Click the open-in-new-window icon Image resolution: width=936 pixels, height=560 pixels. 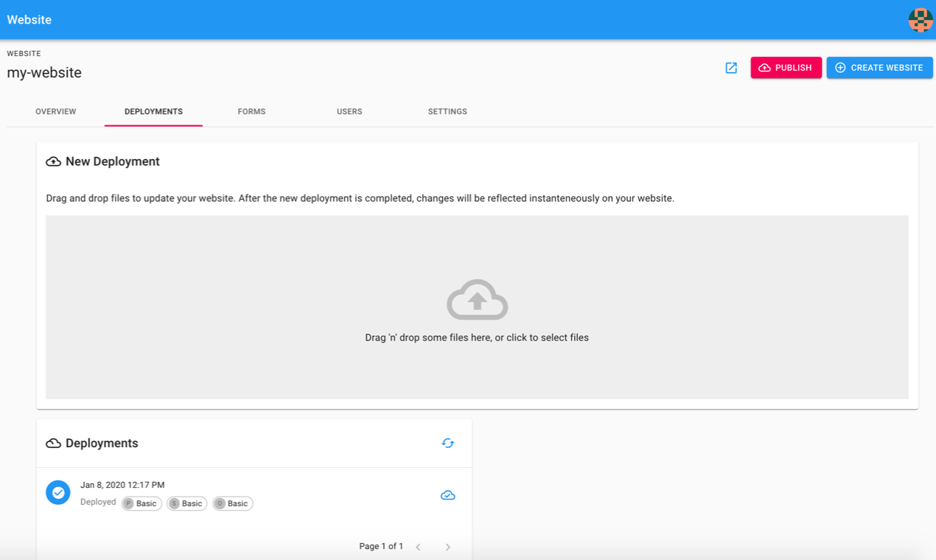point(731,68)
